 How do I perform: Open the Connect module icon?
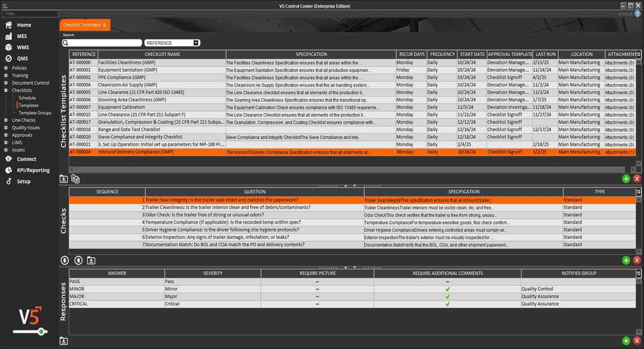pos(8,159)
